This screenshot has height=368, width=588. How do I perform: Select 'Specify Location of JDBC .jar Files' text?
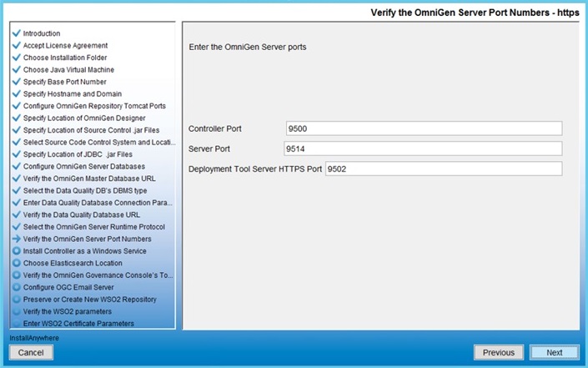[x=78, y=154]
